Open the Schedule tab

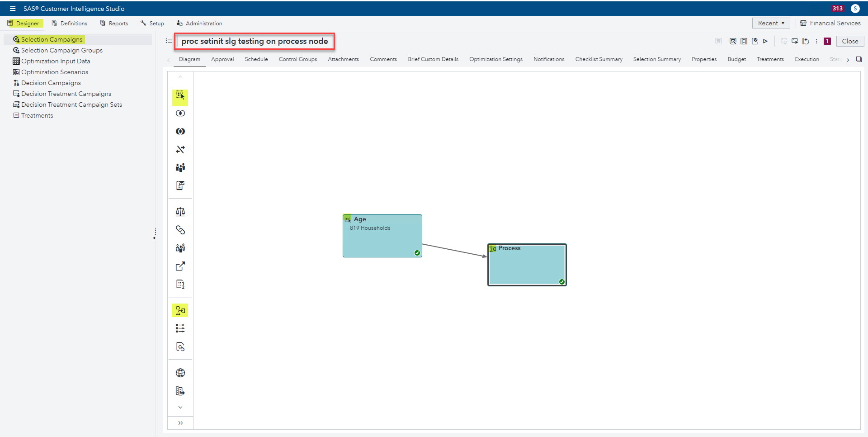(x=256, y=59)
